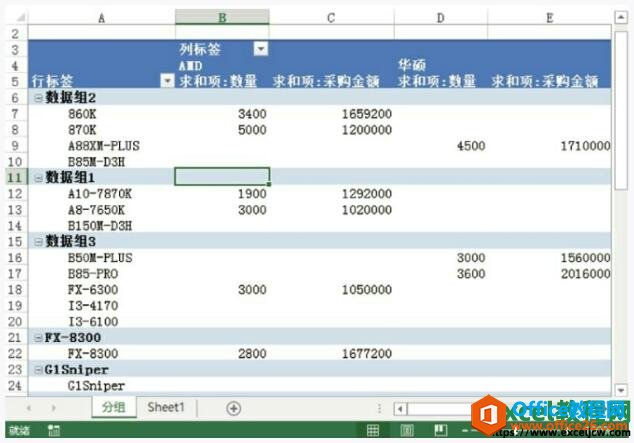Viewport: 634px width, 443px height.
Task: Click the Select All corner triangle
Action: click(20, 17)
